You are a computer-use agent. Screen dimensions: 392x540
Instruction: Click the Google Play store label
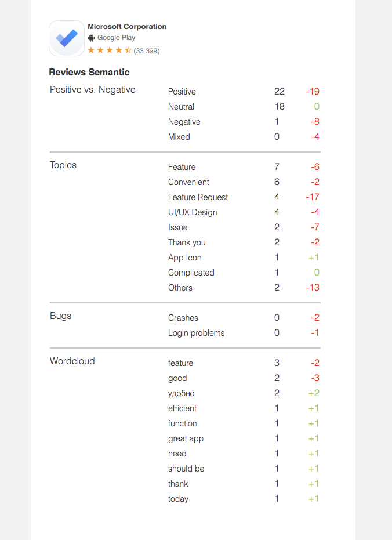point(116,38)
